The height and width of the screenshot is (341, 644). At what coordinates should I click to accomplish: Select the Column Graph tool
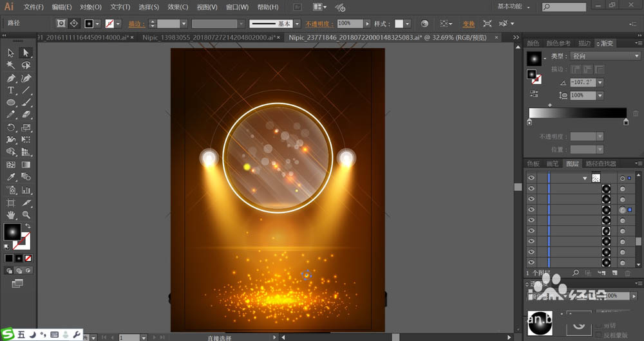26,190
